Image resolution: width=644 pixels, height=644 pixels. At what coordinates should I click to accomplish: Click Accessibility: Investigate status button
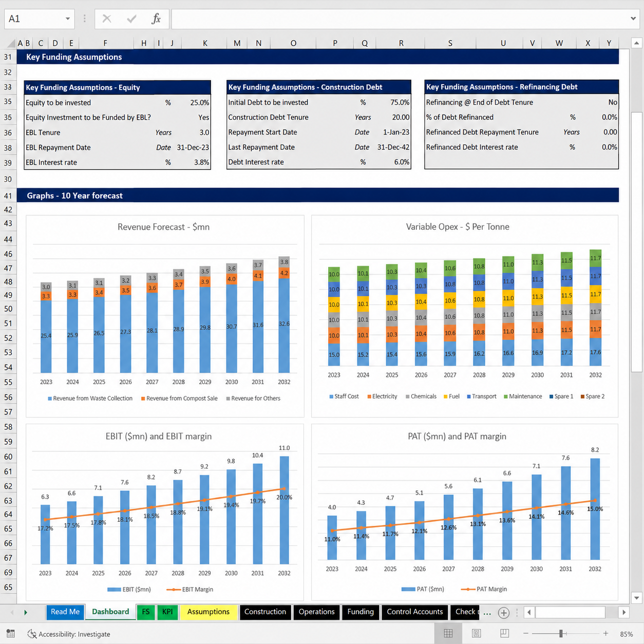69,634
